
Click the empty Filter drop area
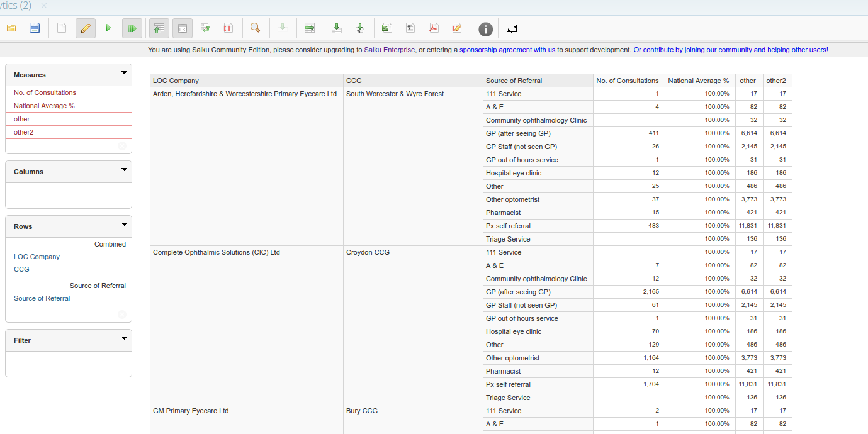click(x=69, y=364)
